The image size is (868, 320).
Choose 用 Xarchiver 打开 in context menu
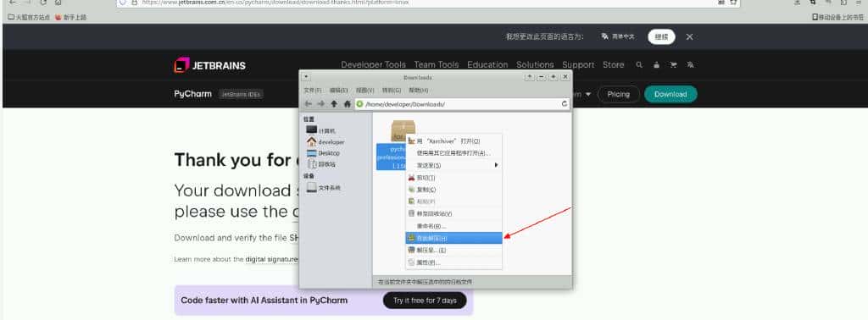coord(454,141)
